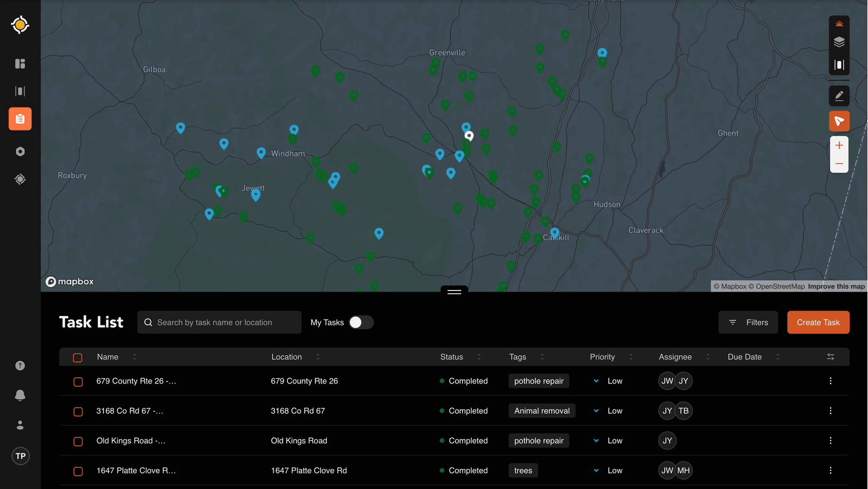The width and height of the screenshot is (868, 489).
Task: Open the notifications bell
Action: click(x=20, y=395)
